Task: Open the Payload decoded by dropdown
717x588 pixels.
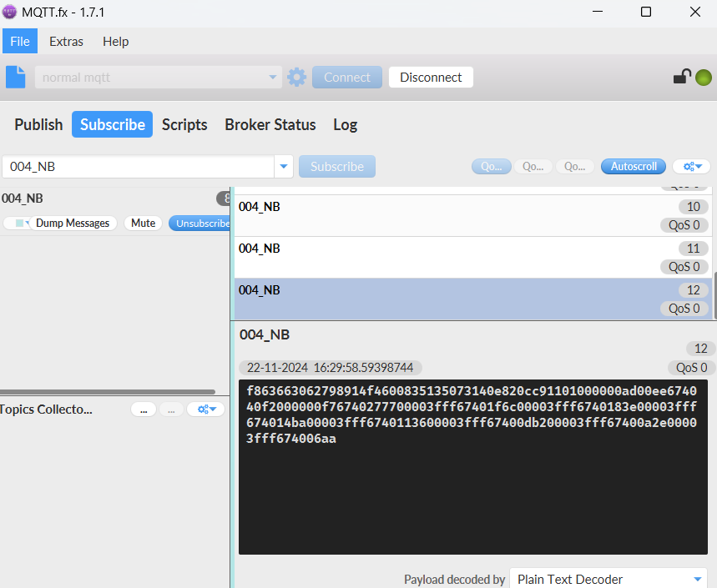Action: 608,579
